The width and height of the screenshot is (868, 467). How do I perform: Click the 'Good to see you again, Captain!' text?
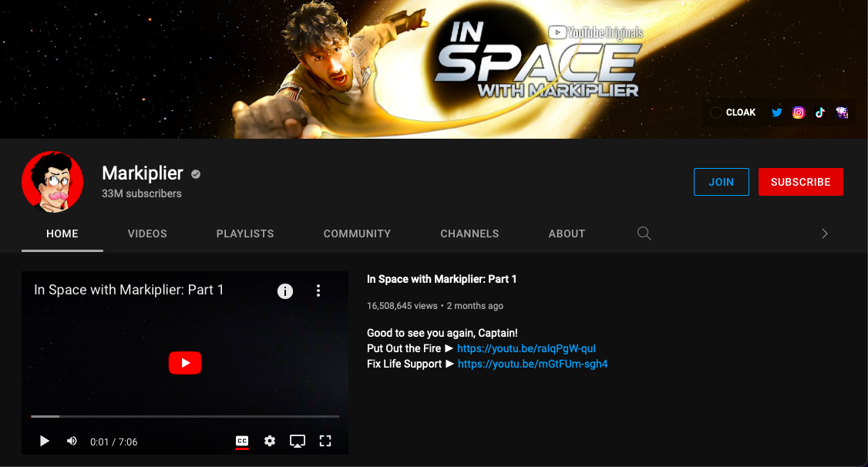point(442,333)
